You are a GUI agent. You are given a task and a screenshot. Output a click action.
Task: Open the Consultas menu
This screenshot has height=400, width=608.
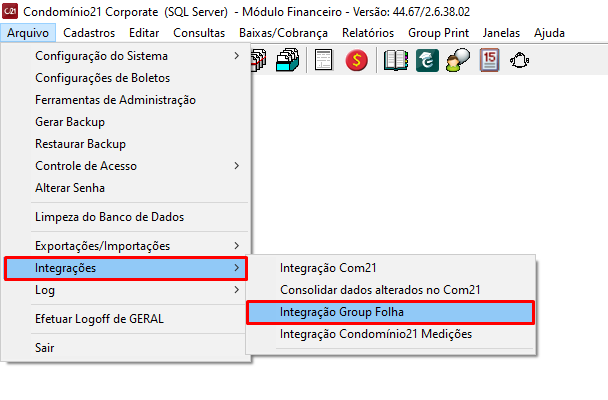(199, 33)
